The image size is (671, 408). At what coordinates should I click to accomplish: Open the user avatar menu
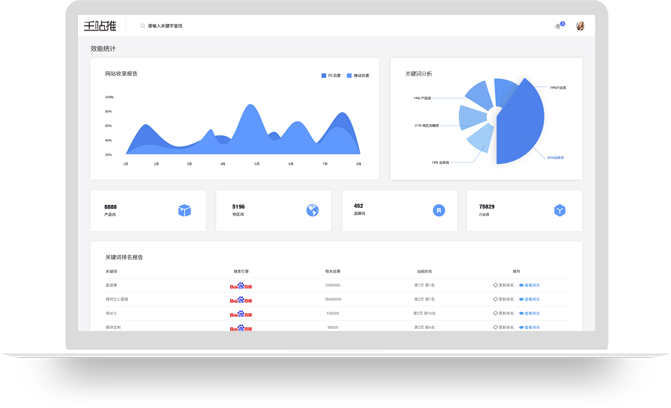click(580, 26)
